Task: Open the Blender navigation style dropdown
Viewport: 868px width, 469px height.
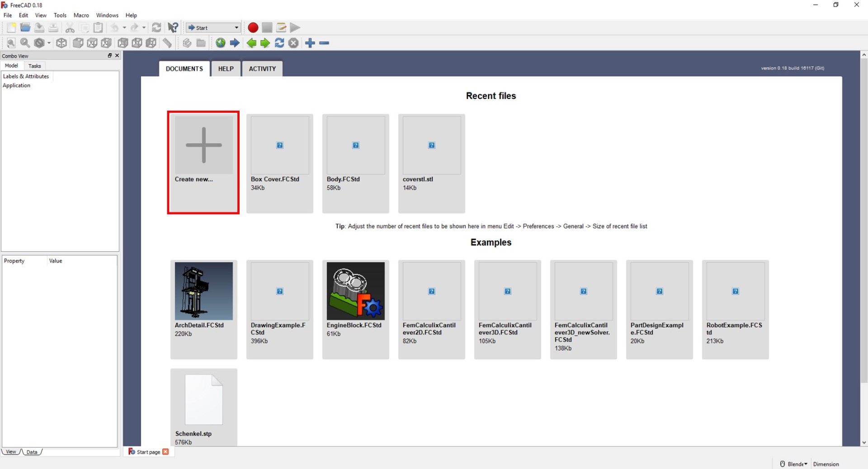Action: 793,464
